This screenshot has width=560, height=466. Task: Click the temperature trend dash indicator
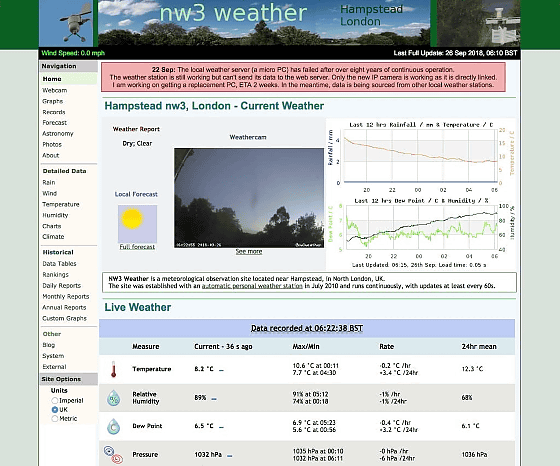point(221,370)
